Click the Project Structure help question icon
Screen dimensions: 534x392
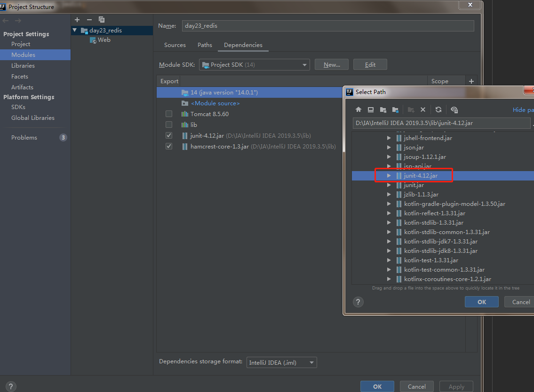(10, 386)
